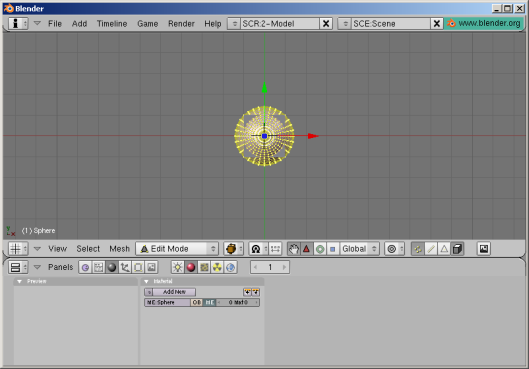This screenshot has width=529, height=369.
Task: Open the Render menu
Action: [x=181, y=24]
